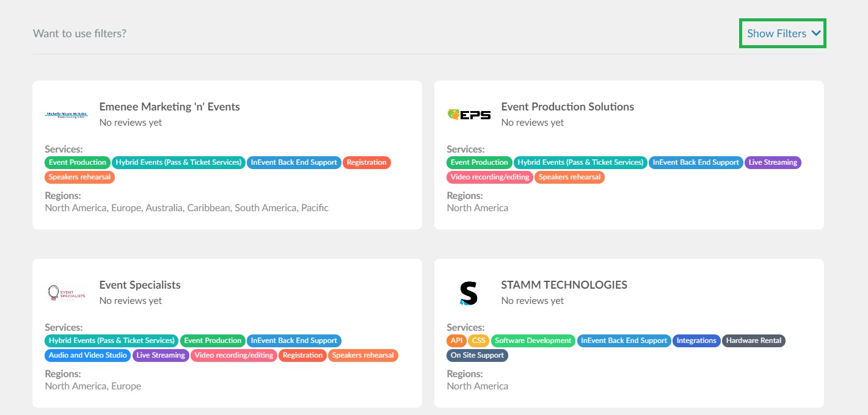Click 'North America' region on STAMM card

pos(477,386)
